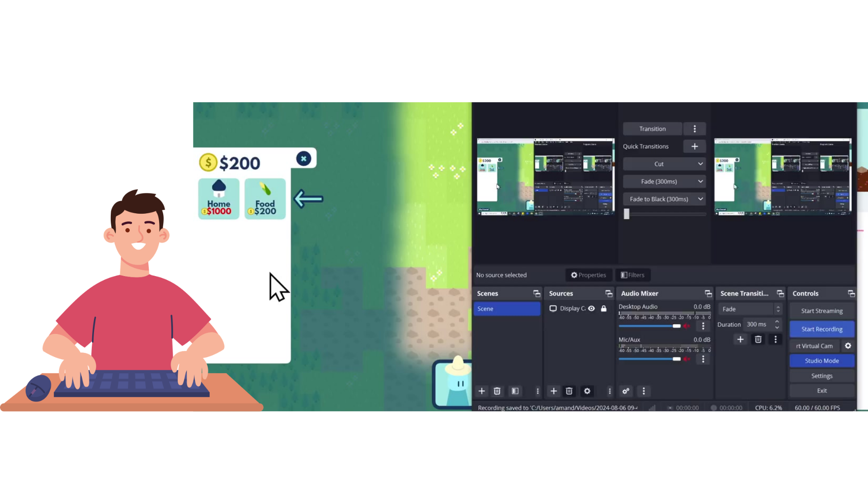The height and width of the screenshot is (488, 868).
Task: Add a source with the Sources plus icon
Action: 553,391
